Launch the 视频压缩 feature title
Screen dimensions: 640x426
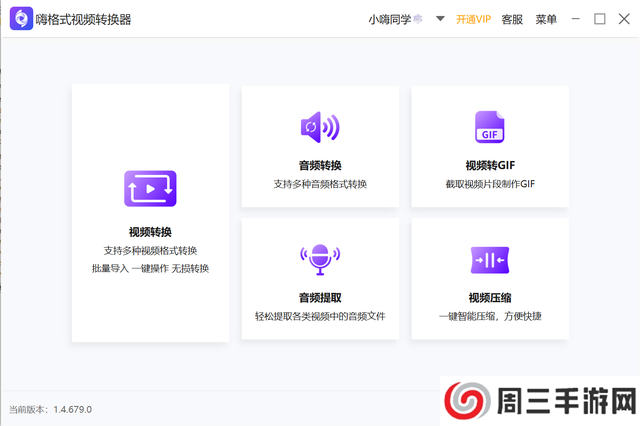click(x=490, y=297)
